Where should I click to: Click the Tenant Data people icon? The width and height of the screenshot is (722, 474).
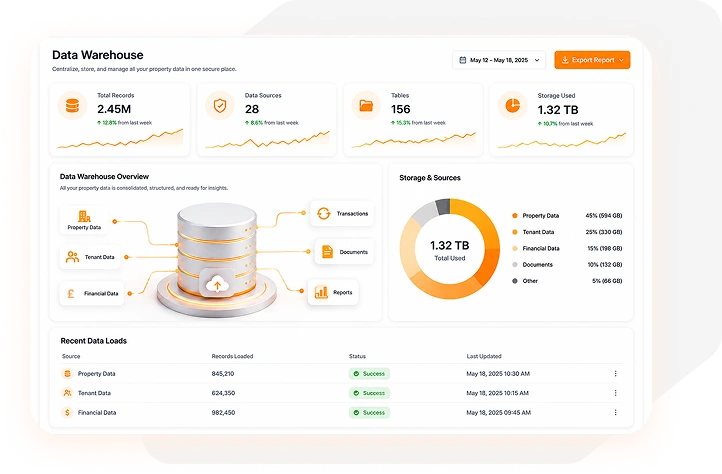[x=72, y=257]
